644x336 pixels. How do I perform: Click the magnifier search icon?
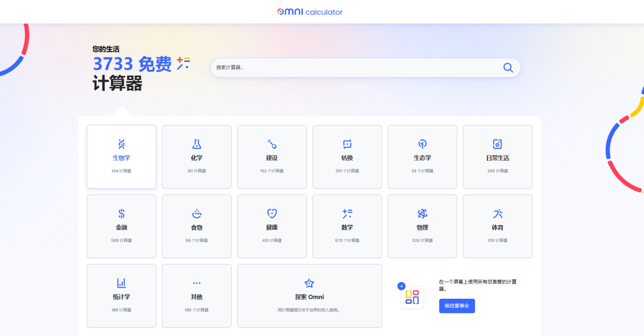pos(508,68)
